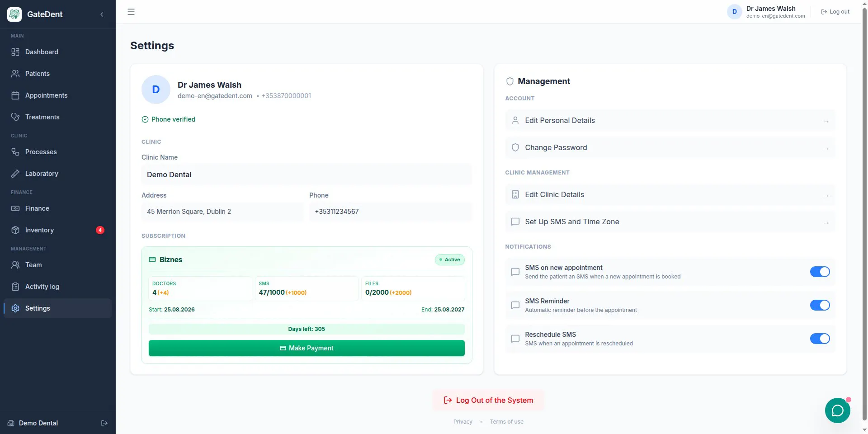Open the Change Password row
Viewport: 868px width, 434px height.
click(670, 148)
